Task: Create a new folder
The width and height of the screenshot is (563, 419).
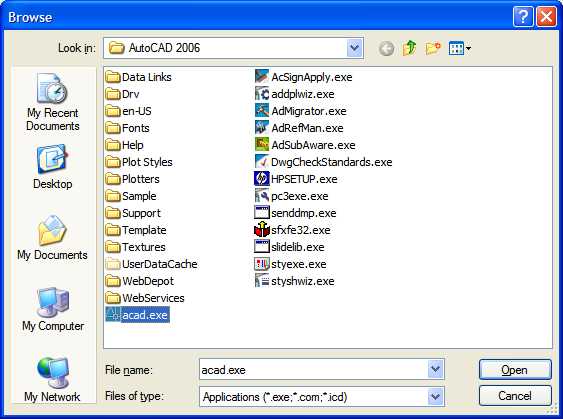Action: pos(433,48)
